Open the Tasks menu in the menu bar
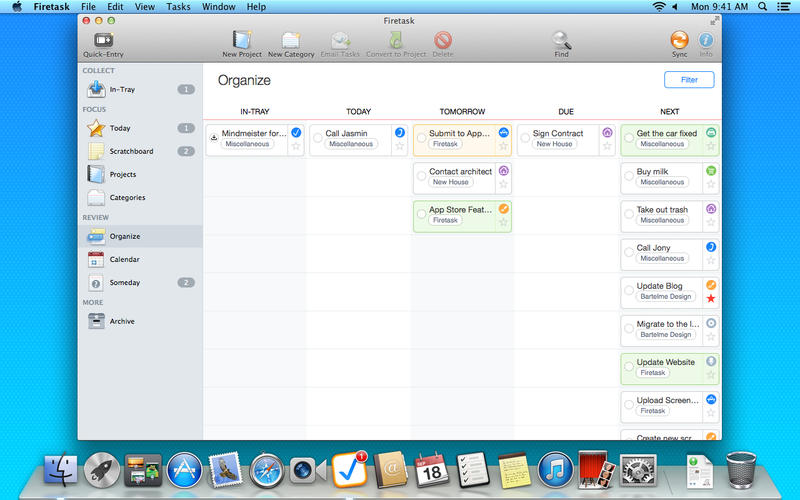 (178, 7)
